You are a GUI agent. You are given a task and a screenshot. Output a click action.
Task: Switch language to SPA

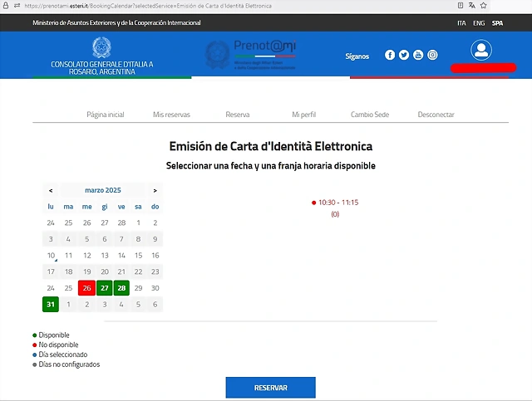click(497, 23)
